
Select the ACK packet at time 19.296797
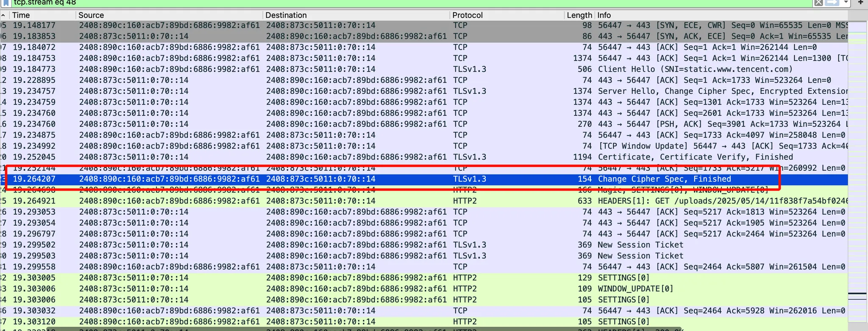pos(424,234)
